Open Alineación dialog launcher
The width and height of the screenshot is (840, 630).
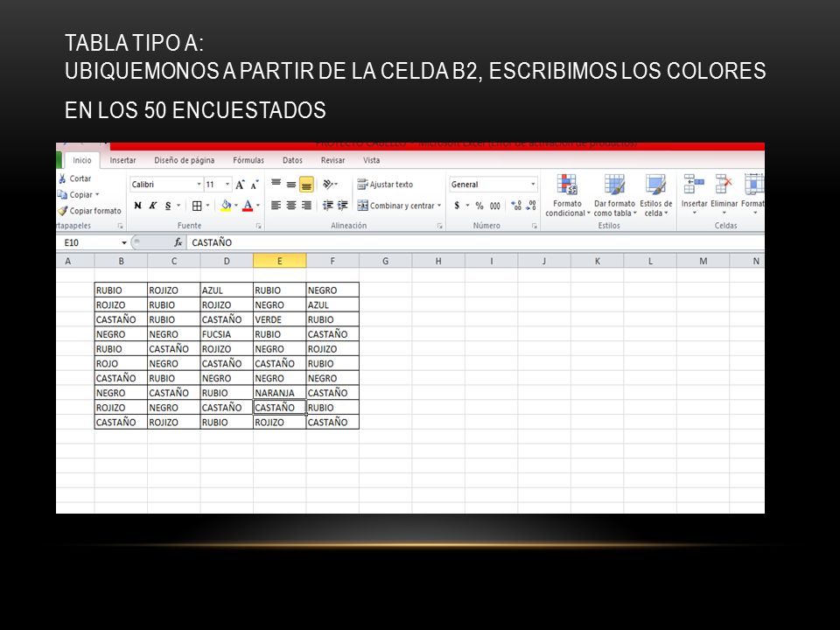pyautogui.click(x=439, y=226)
